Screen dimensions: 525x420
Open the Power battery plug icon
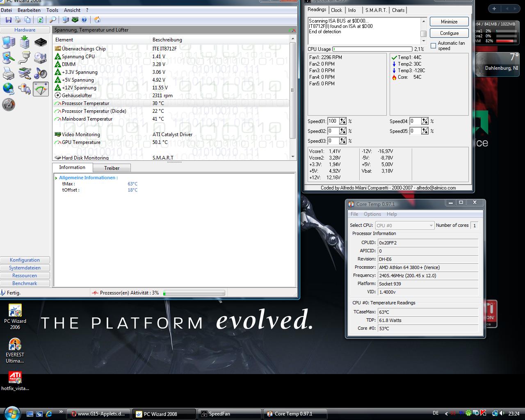pyautogui.click(x=25, y=89)
